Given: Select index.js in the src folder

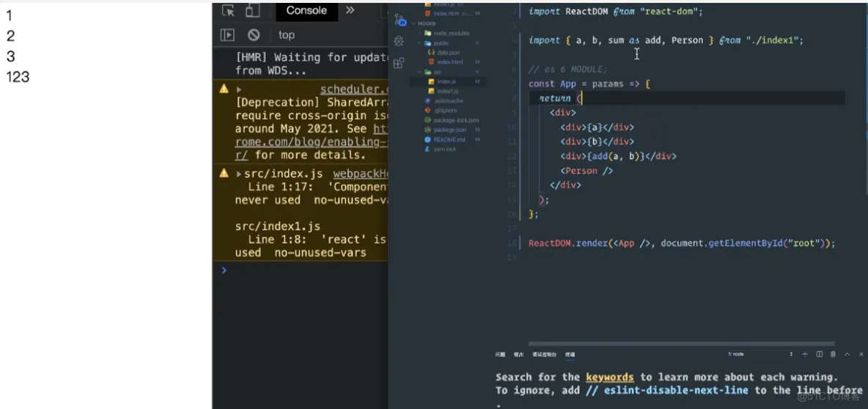Looking at the screenshot, I should pyautogui.click(x=446, y=81).
